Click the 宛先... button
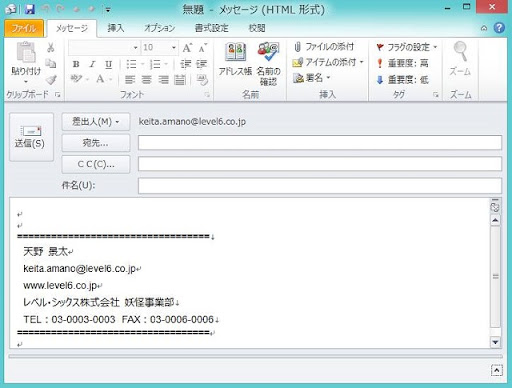This screenshot has width=512, height=388. pos(96,143)
